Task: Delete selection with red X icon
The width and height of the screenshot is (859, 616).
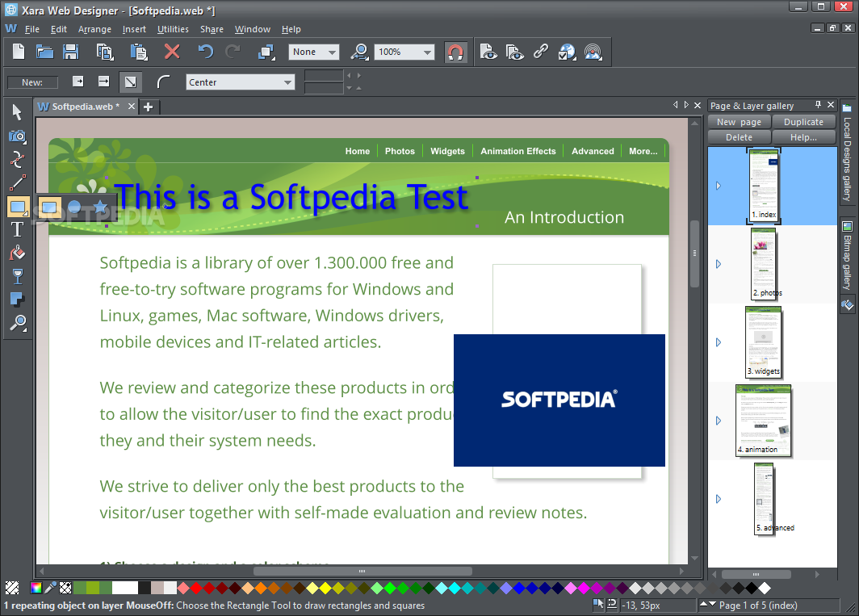Action: point(172,52)
